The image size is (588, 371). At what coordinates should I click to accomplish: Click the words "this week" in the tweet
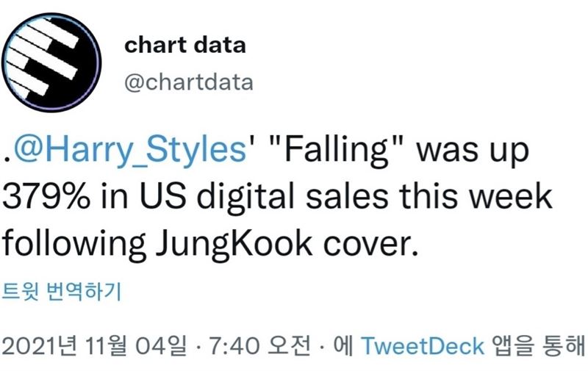click(x=476, y=196)
